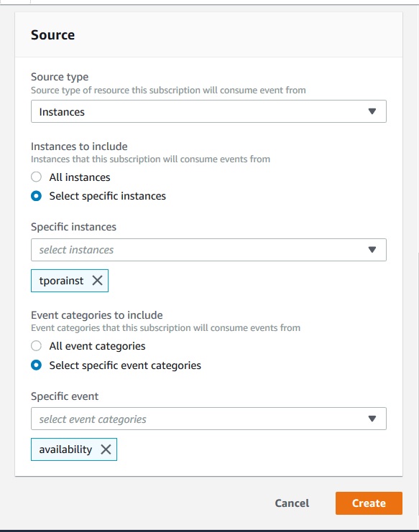Click the All instances label text
Viewport: 419px width, 532px height.
pos(80,177)
